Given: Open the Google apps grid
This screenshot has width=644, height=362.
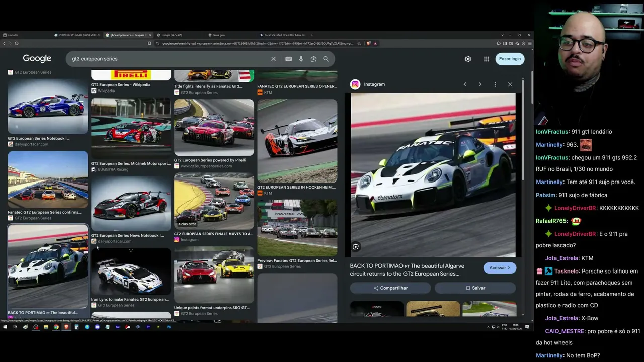Looking at the screenshot, I should coord(487,59).
